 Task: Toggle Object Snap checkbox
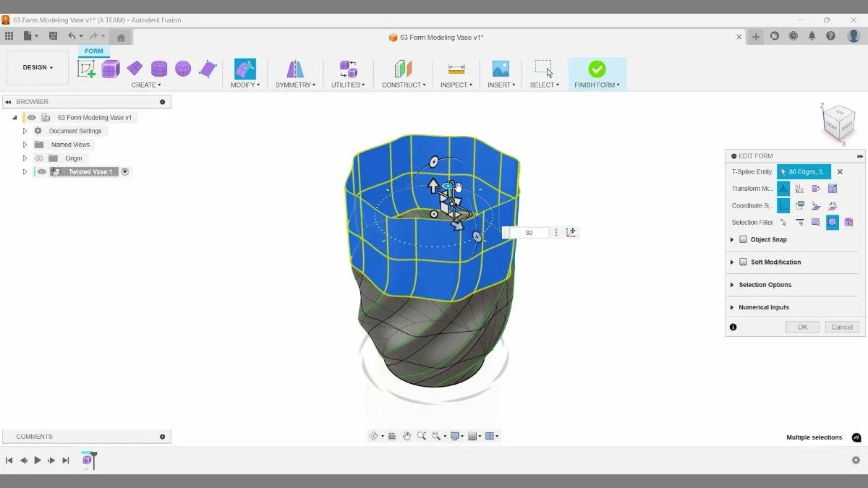[743, 239]
